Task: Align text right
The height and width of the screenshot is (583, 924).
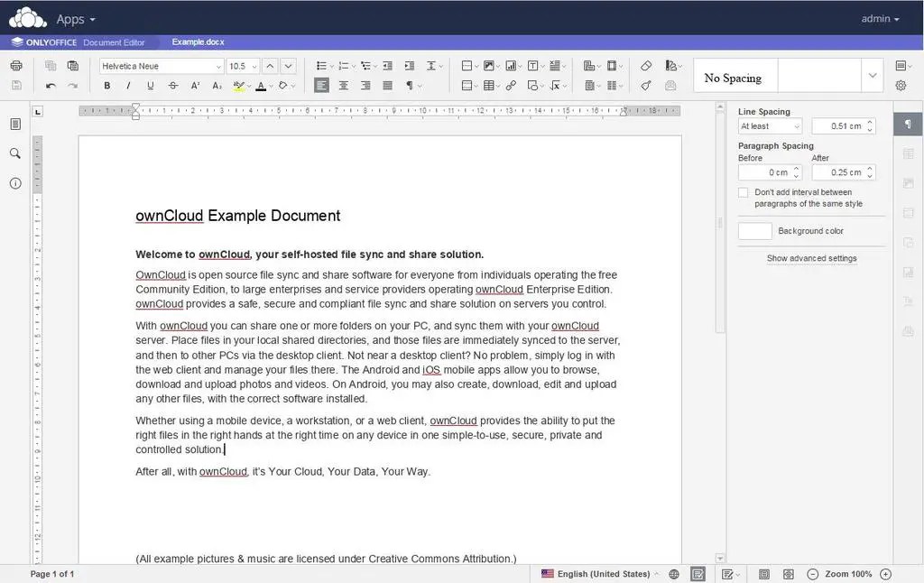Action: click(365, 86)
